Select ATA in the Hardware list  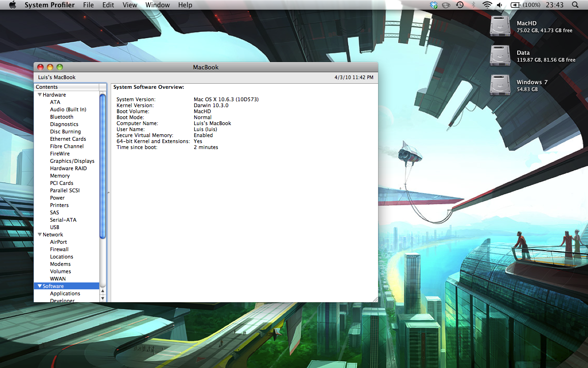55,102
